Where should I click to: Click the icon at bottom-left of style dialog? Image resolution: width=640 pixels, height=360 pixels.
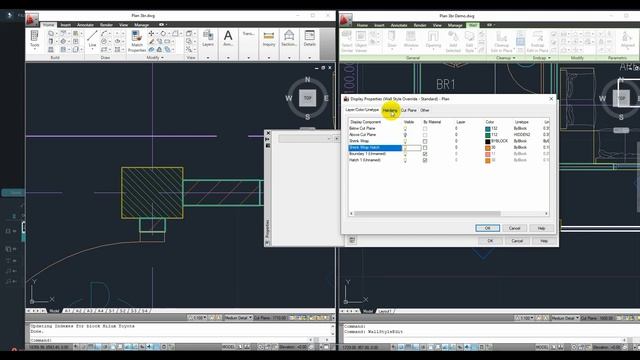[352, 240]
